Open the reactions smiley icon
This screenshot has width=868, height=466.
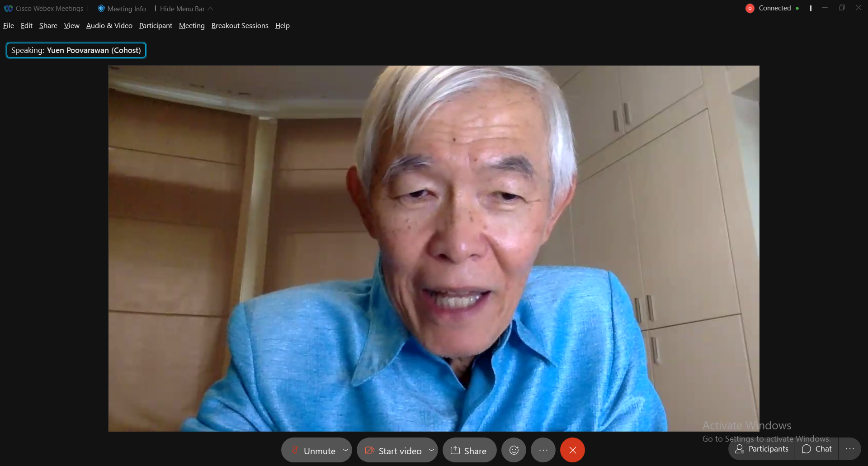pos(514,450)
